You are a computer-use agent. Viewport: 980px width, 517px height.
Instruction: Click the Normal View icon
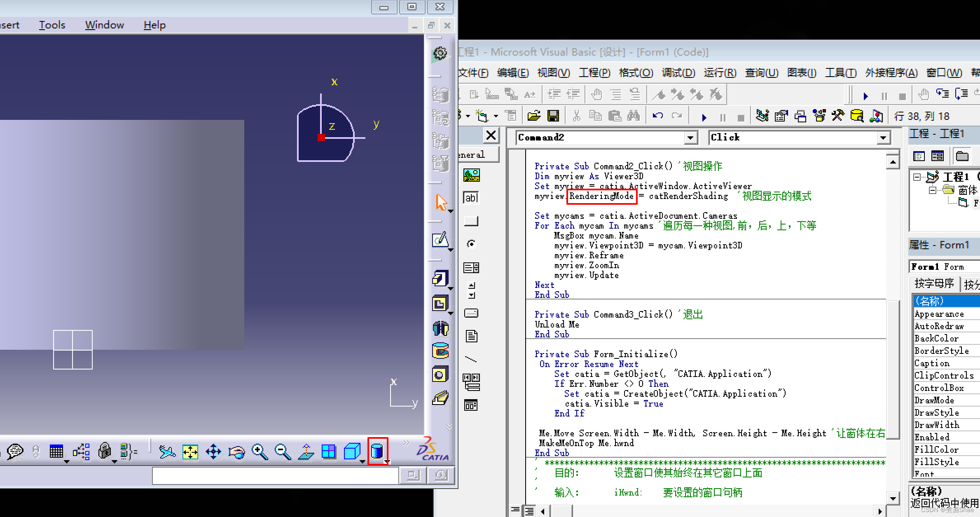click(306, 452)
